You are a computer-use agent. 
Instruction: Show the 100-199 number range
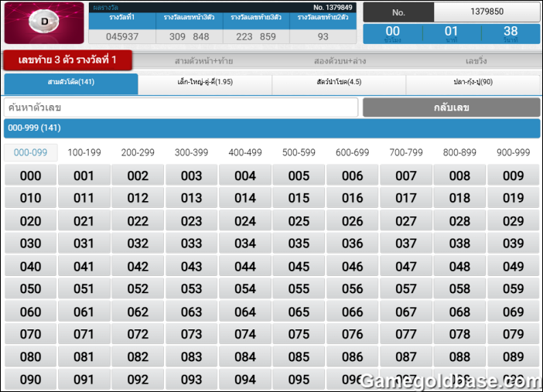tap(84, 153)
